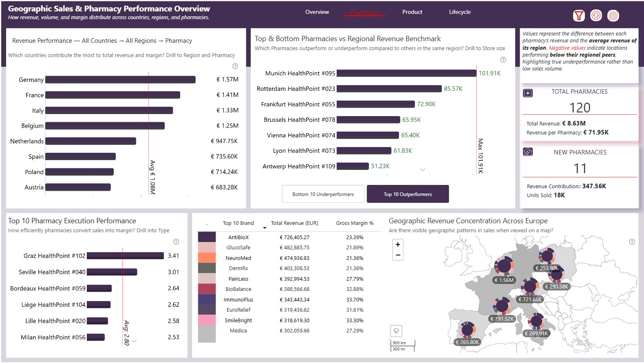Click the NeuroMed orange color swatch
The image size is (644, 363).
tap(207, 258)
